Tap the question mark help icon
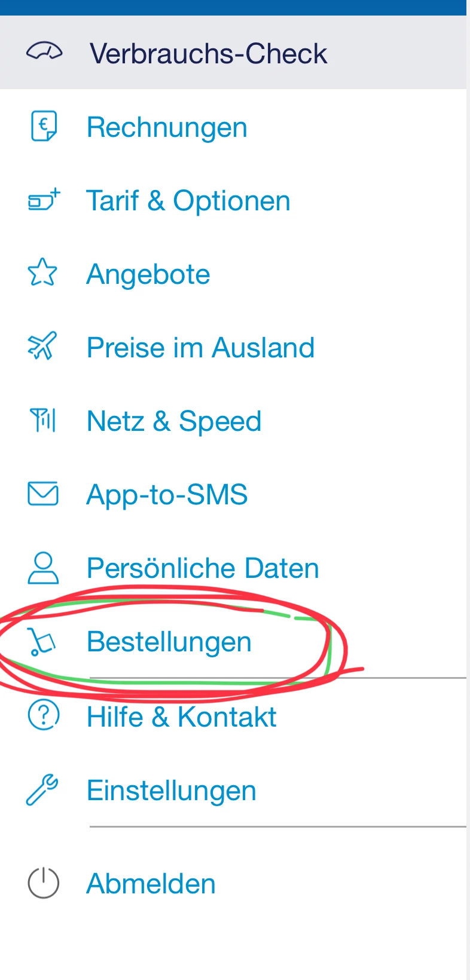 44,715
